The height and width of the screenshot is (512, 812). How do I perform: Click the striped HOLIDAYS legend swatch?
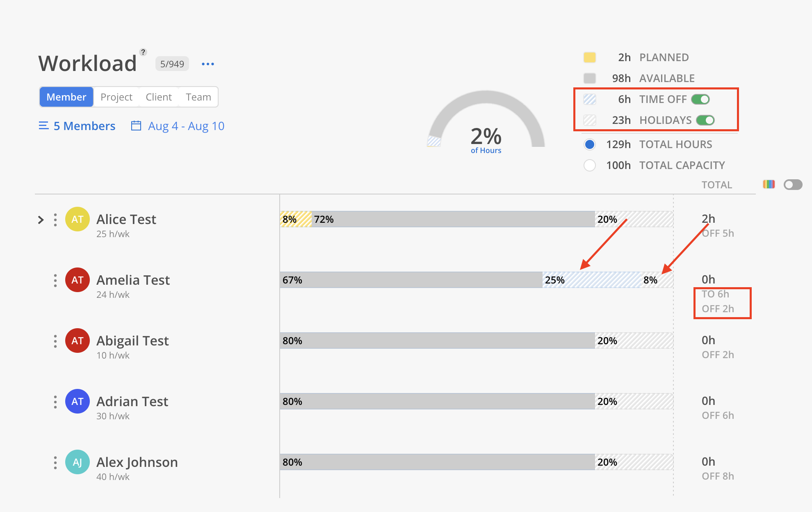(x=590, y=120)
